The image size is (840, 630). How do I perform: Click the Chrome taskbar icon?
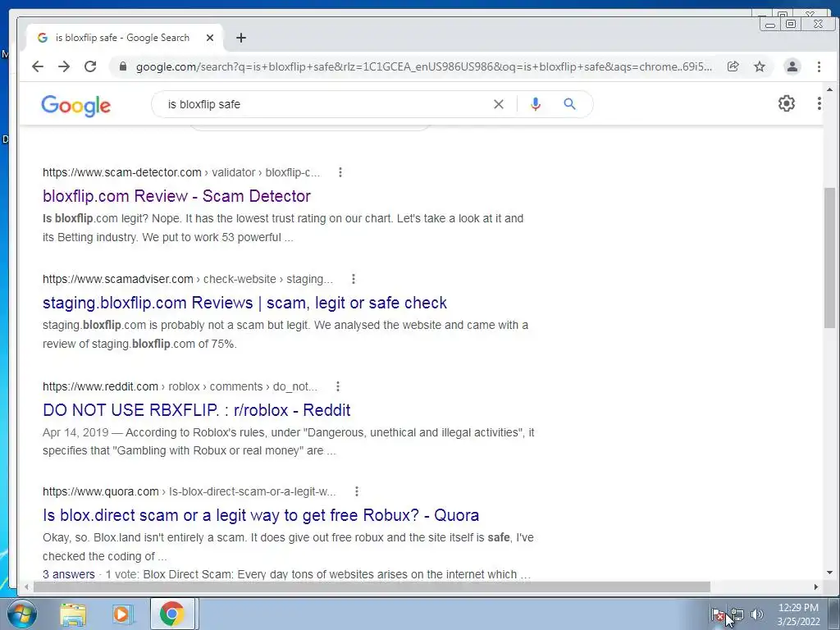[172, 614]
